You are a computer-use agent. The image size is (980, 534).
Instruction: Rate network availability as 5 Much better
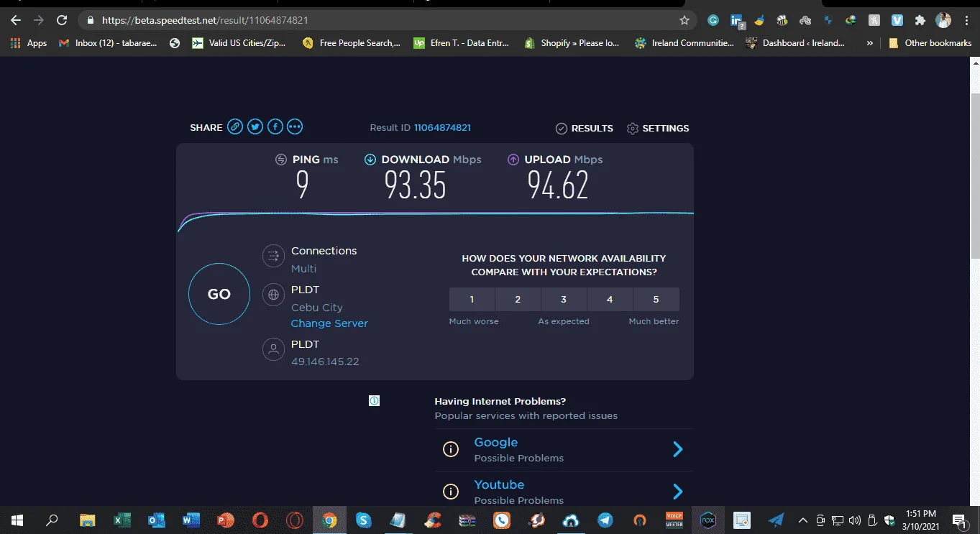click(x=656, y=299)
